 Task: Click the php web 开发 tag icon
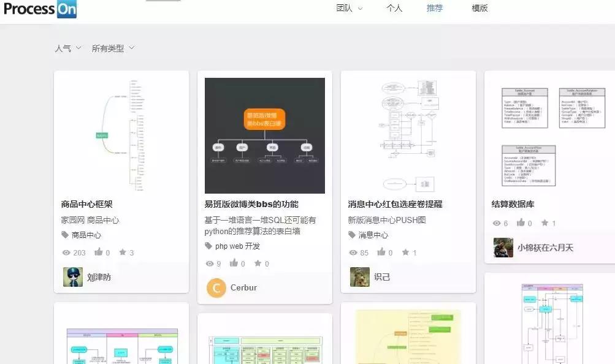[x=208, y=245]
